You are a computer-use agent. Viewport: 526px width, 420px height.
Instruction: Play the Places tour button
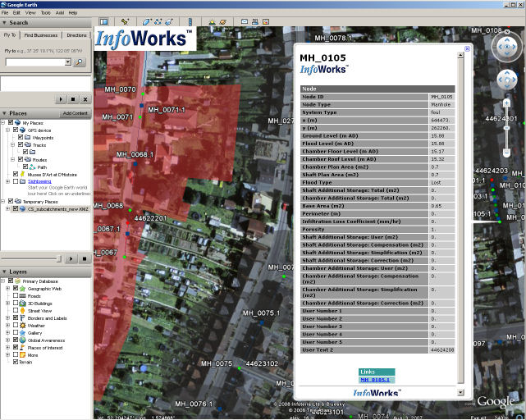[x=71, y=258]
